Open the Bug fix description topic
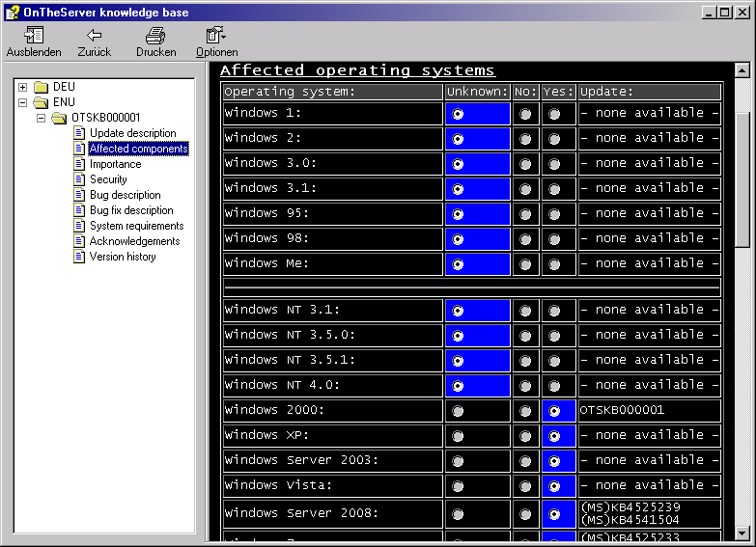The height and width of the screenshot is (547, 756). pos(131,210)
